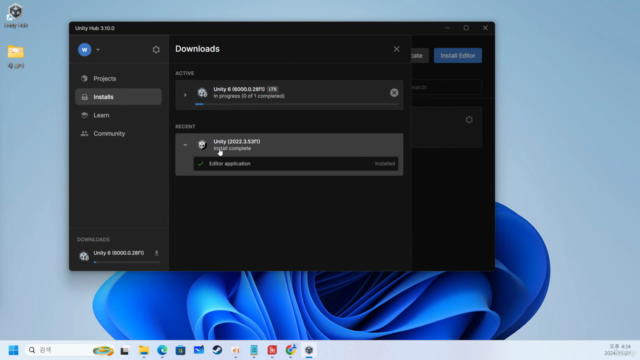Click the Install complete status text
The width and height of the screenshot is (640, 360).
click(x=232, y=149)
